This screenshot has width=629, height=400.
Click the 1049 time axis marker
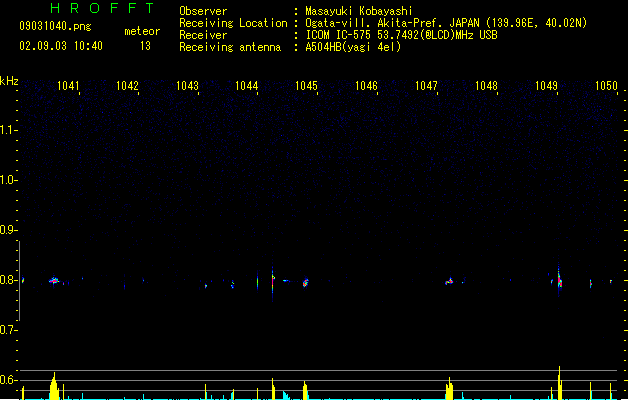coord(546,86)
